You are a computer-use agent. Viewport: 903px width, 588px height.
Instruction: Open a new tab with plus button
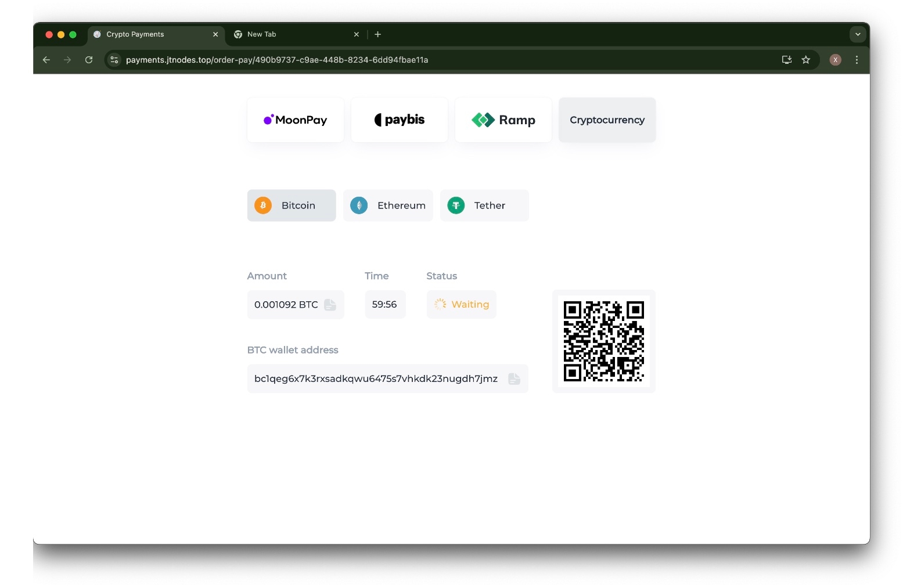[x=377, y=34]
